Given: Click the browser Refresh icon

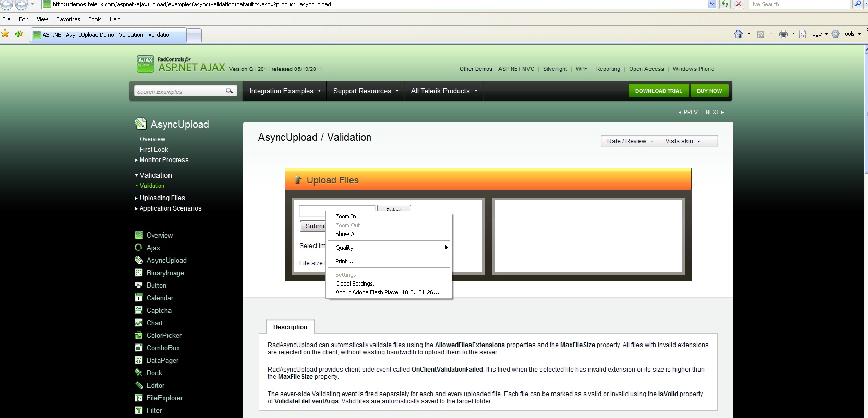Looking at the screenshot, I should pyautogui.click(x=725, y=4).
